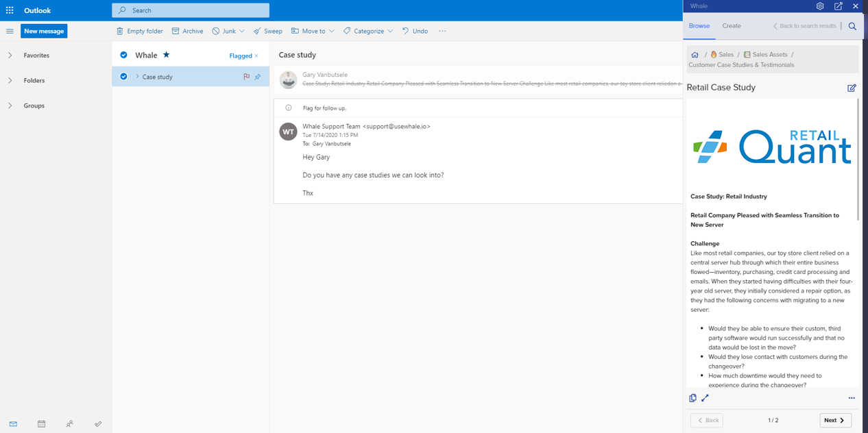Open the Outlook app launcher grid
The image size is (868, 433).
pyautogui.click(x=10, y=10)
